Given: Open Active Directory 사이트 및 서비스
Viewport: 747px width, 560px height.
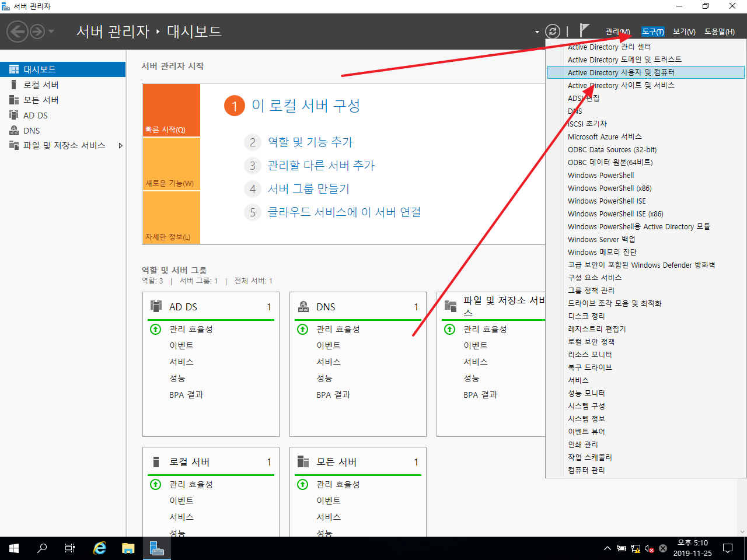Looking at the screenshot, I should point(645,85).
